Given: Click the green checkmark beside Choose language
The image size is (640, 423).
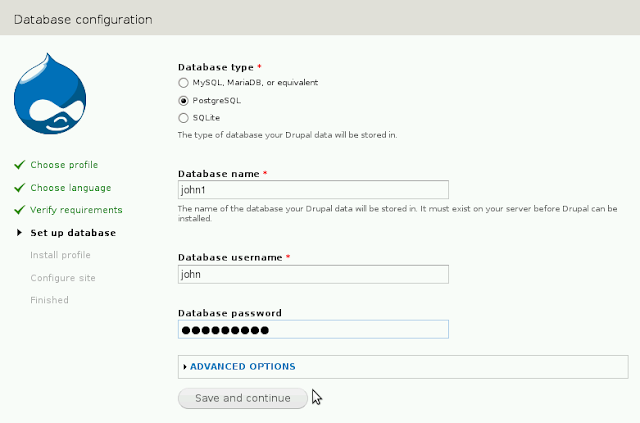Looking at the screenshot, I should (20, 187).
